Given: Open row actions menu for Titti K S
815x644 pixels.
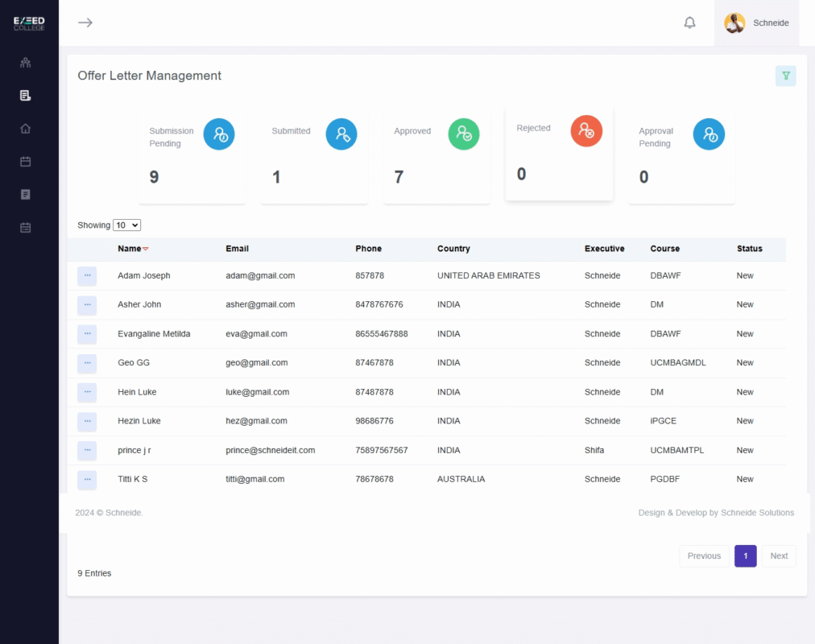Looking at the screenshot, I should click(87, 480).
